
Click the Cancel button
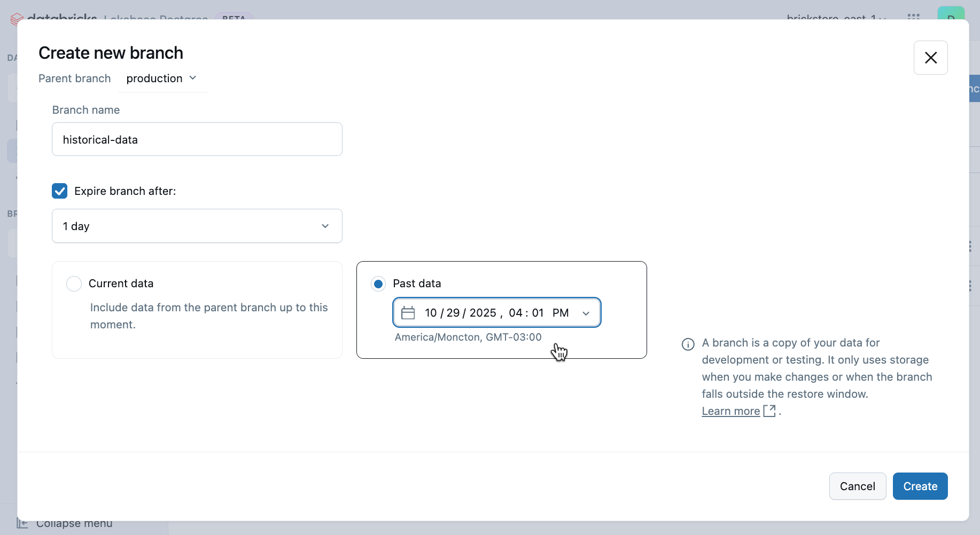coord(858,486)
